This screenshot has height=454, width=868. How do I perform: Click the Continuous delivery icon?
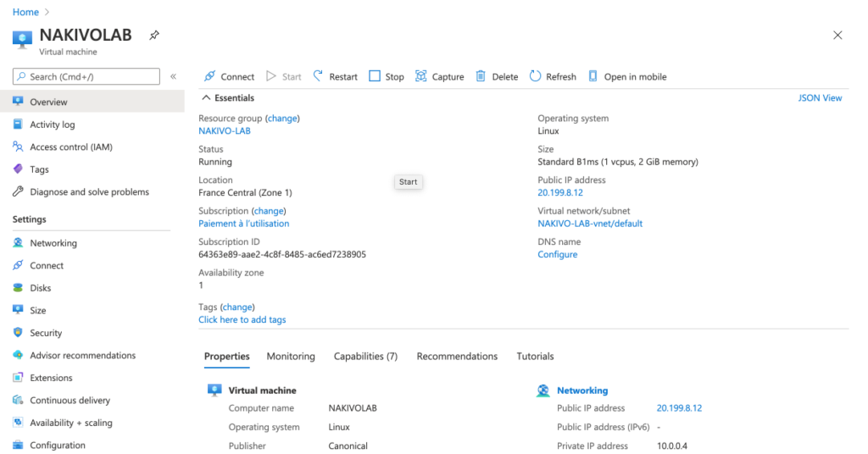[x=19, y=400]
